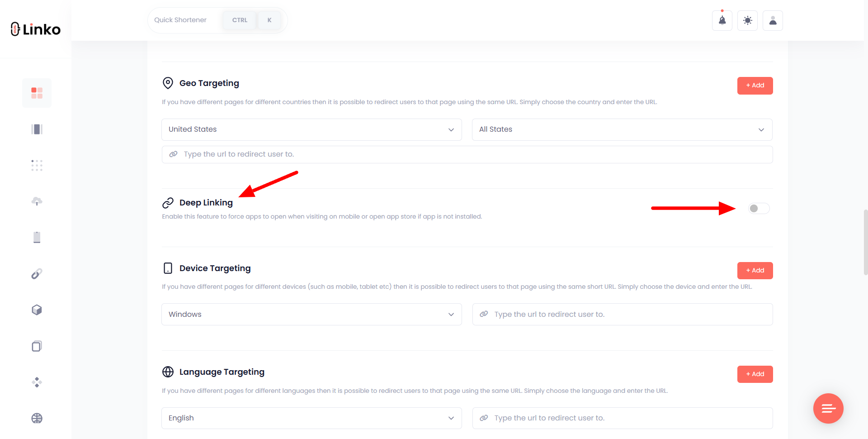Open the four diamonds sidebar icon

click(37, 382)
